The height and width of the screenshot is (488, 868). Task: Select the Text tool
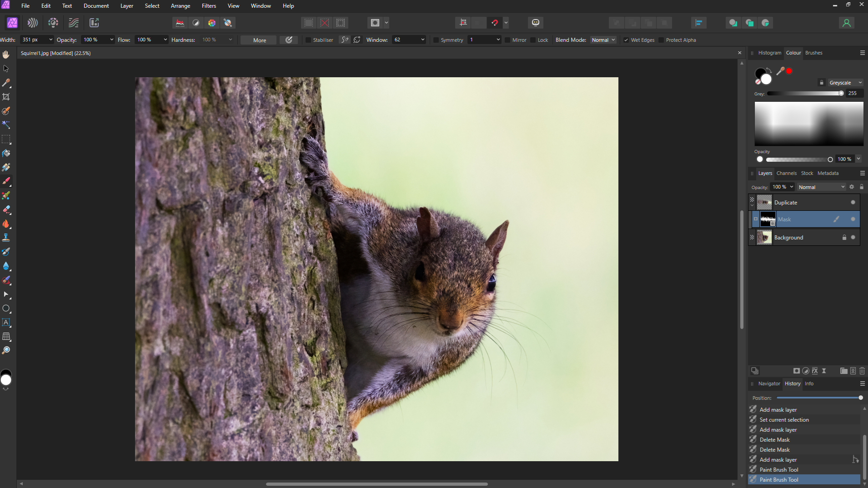click(6, 323)
